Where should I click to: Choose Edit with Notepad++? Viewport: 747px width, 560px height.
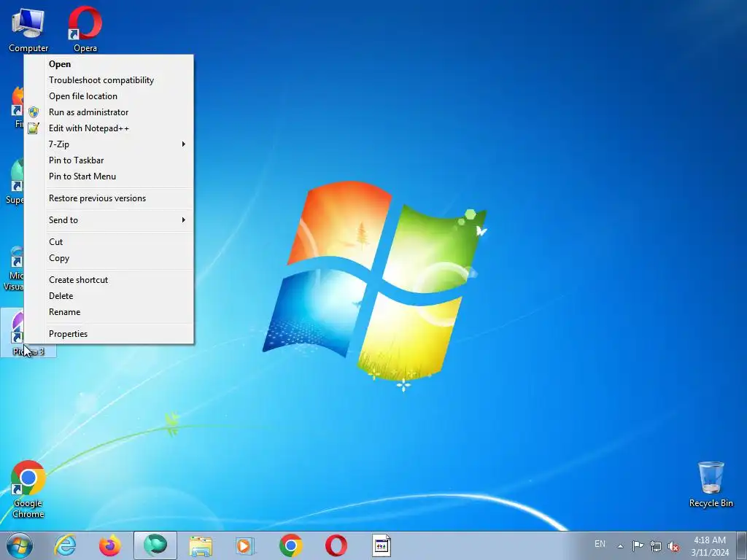point(109,128)
